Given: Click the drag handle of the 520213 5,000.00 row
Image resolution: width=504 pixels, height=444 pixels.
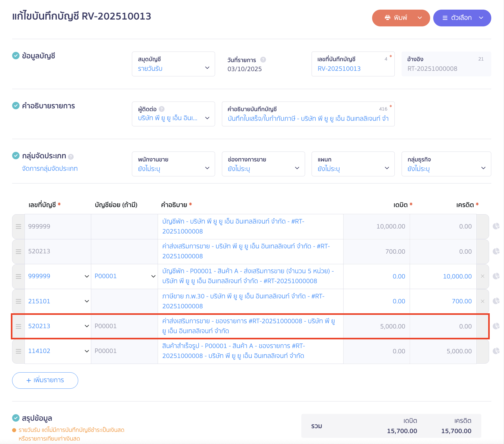Looking at the screenshot, I should click(19, 326).
